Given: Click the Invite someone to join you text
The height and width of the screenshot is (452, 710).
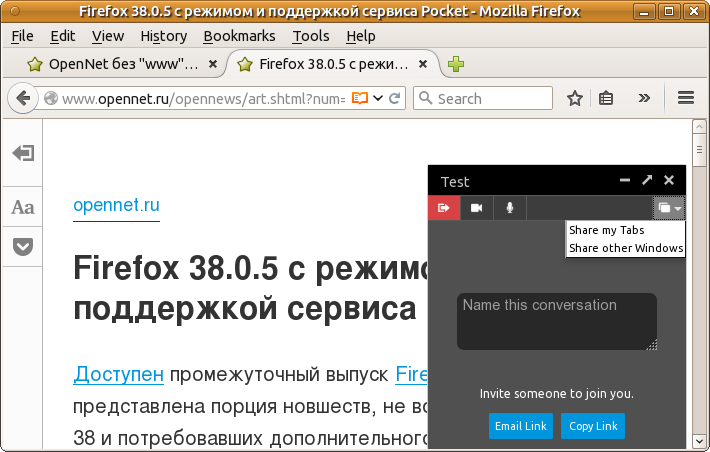Looking at the screenshot, I should [557, 394].
